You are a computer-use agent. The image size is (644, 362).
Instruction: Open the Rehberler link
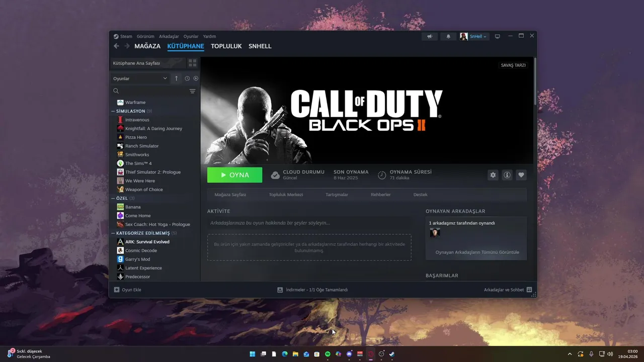click(x=381, y=195)
